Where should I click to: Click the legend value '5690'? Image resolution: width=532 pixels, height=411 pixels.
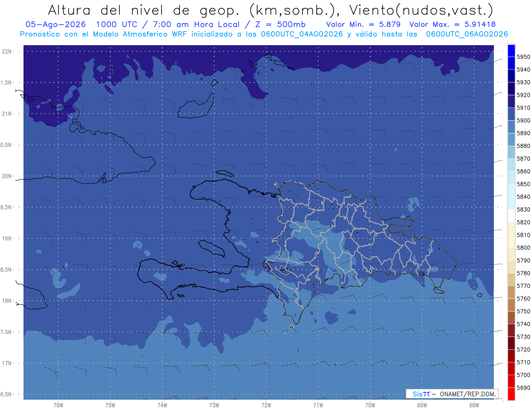click(x=523, y=388)
